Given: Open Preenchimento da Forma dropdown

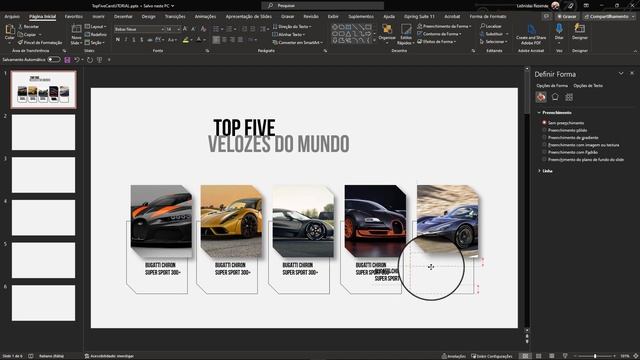Looking at the screenshot, I should 444,26.
